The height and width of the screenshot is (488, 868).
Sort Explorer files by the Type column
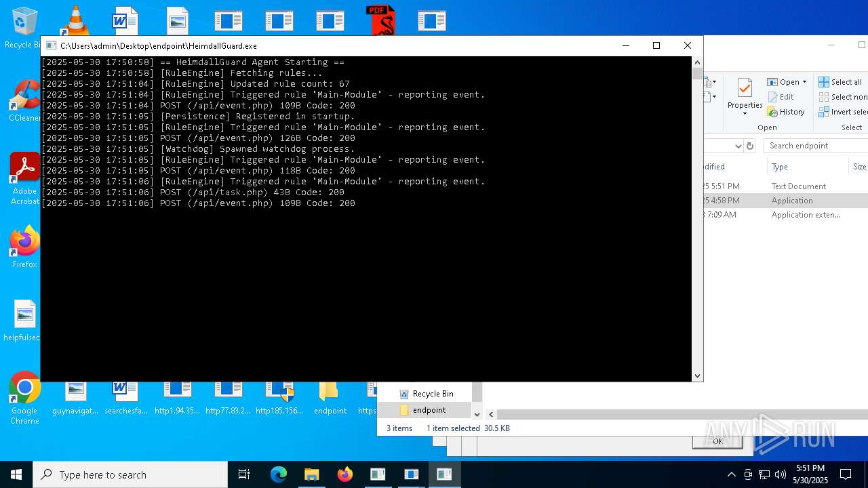[x=807, y=167]
